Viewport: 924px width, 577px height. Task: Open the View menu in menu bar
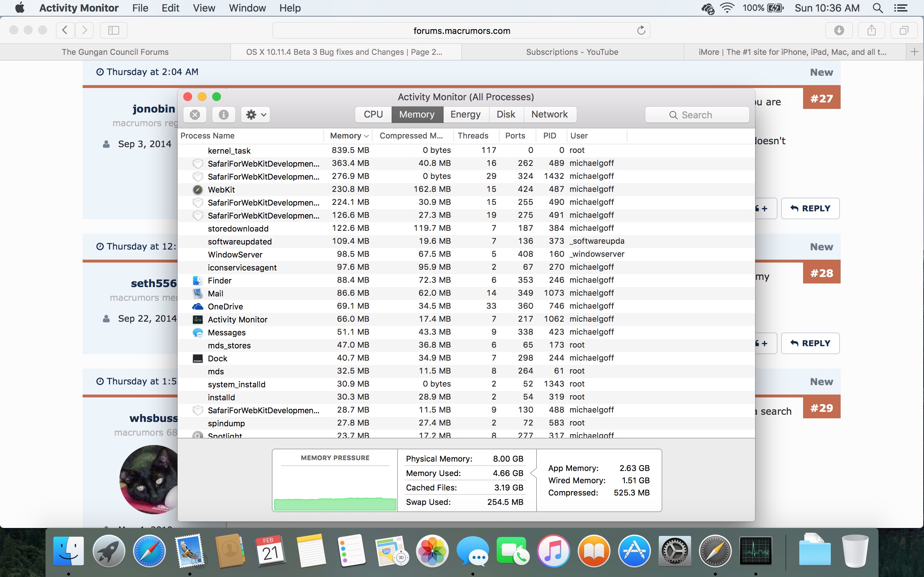[x=204, y=8]
